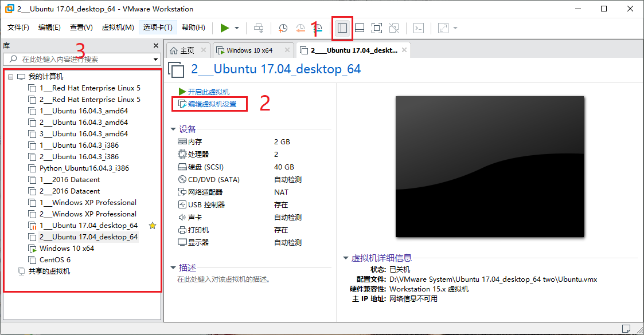This screenshot has width=644, height=335.
Task: Click the Take Snapshot icon
Action: point(283,27)
